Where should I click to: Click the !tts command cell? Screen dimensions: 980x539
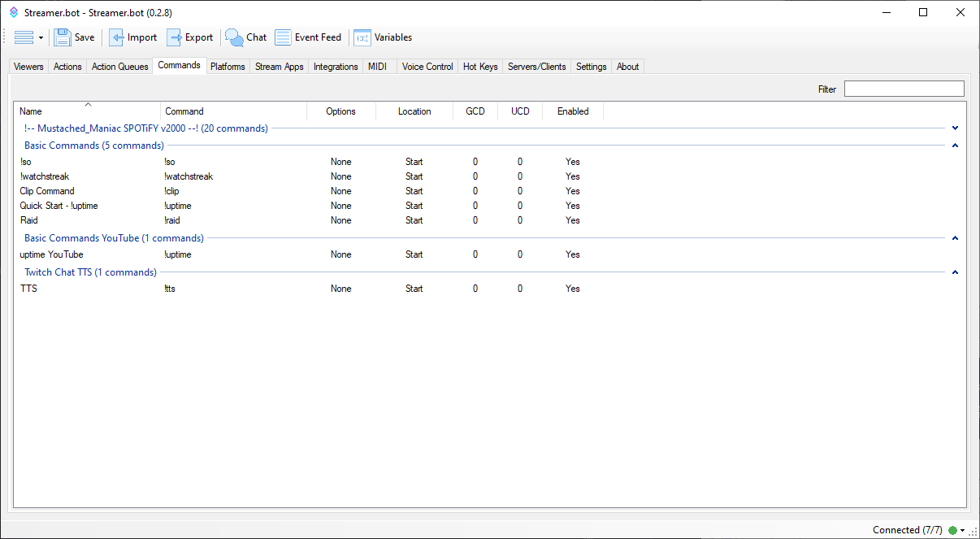click(169, 289)
